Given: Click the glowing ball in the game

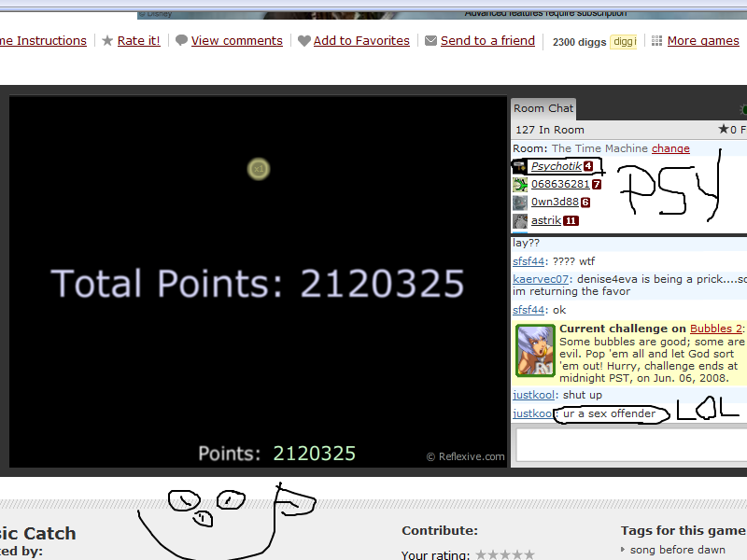Looking at the screenshot, I should point(259,169).
